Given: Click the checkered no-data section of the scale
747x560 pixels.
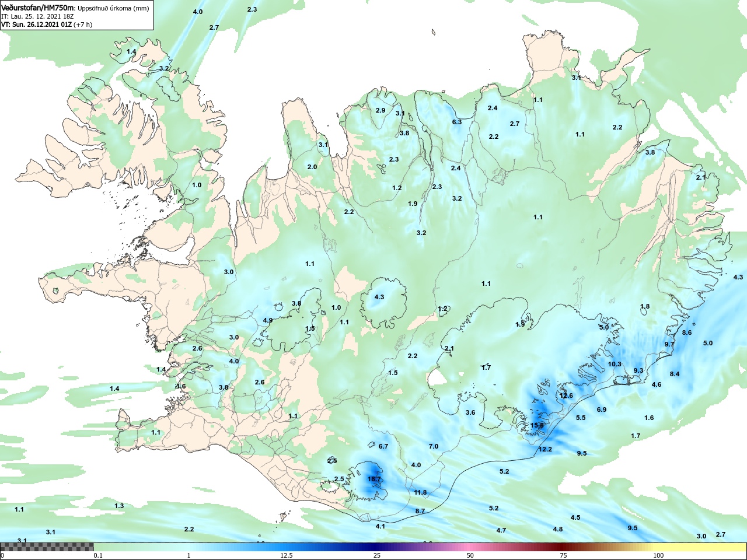Looking at the screenshot, I should coord(47,547).
